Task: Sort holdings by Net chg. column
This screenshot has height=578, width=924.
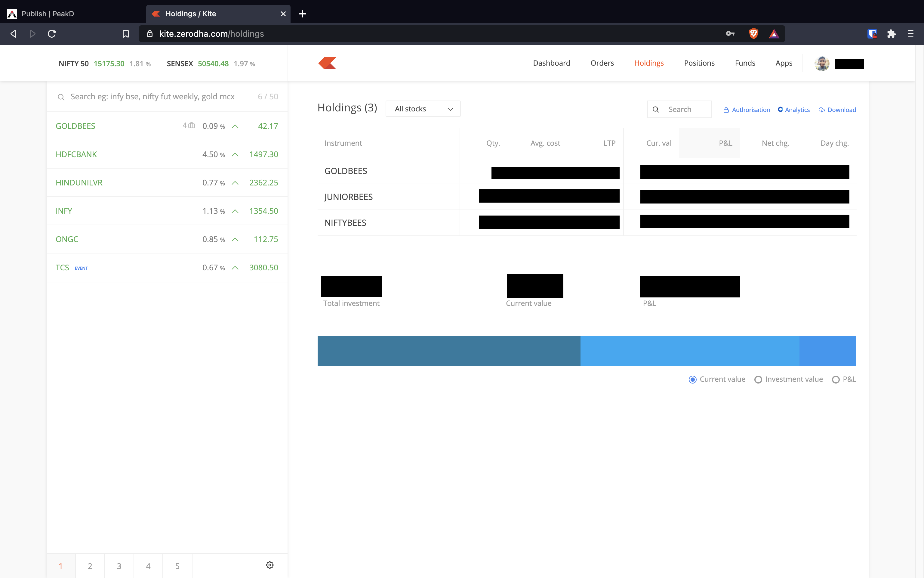Action: (775, 143)
